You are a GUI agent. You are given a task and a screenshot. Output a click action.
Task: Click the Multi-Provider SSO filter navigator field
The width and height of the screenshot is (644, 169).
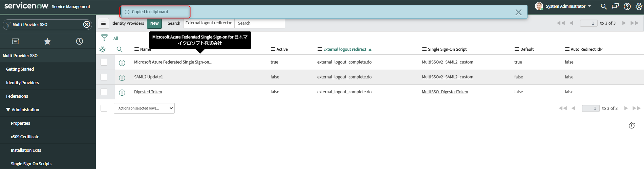point(47,24)
